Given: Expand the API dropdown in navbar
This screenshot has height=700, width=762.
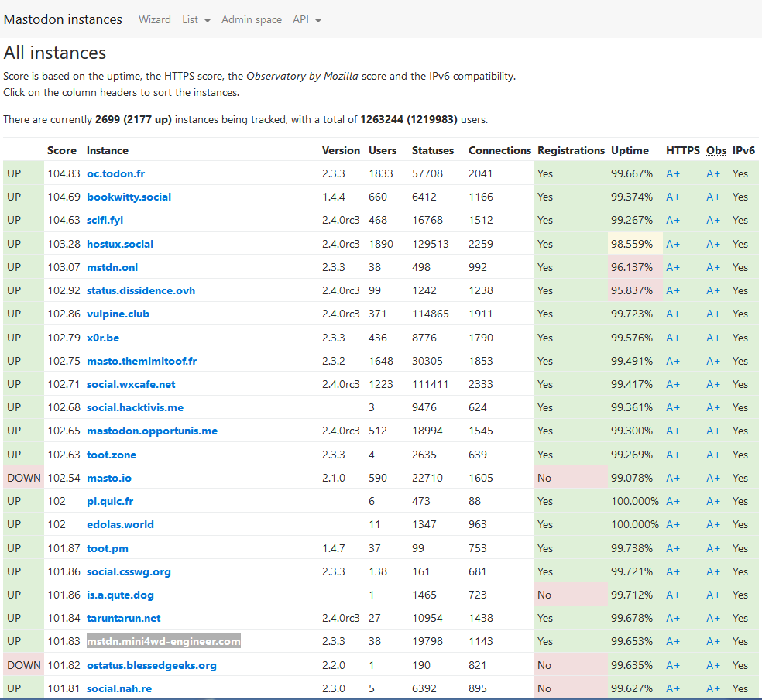Looking at the screenshot, I should [307, 19].
